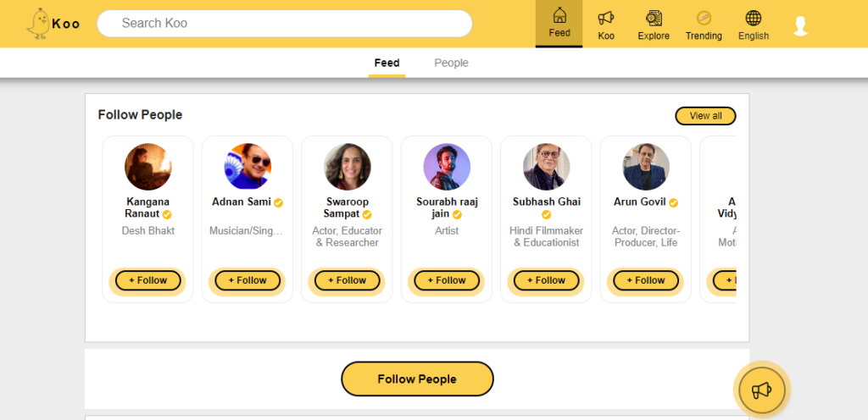Viewport: 868px width, 420px height.
Task: Click inside the Search Koo field
Action: coord(284,24)
